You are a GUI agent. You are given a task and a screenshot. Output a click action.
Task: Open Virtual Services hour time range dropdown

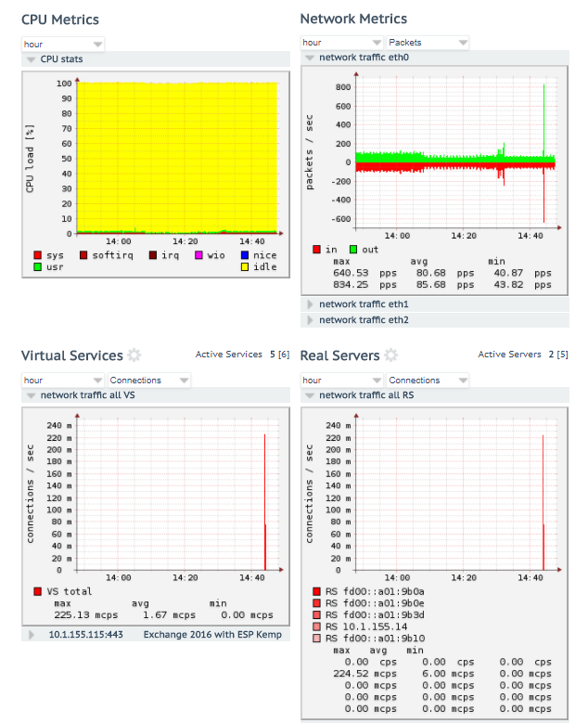point(63,380)
